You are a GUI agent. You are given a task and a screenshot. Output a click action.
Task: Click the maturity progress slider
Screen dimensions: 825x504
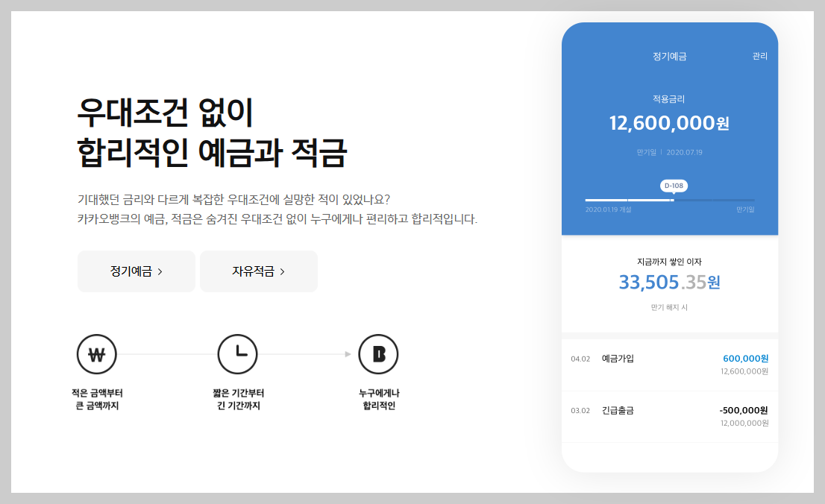(x=669, y=199)
